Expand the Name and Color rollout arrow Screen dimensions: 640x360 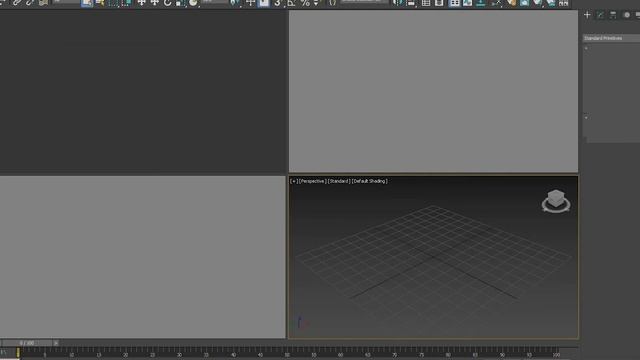586,118
